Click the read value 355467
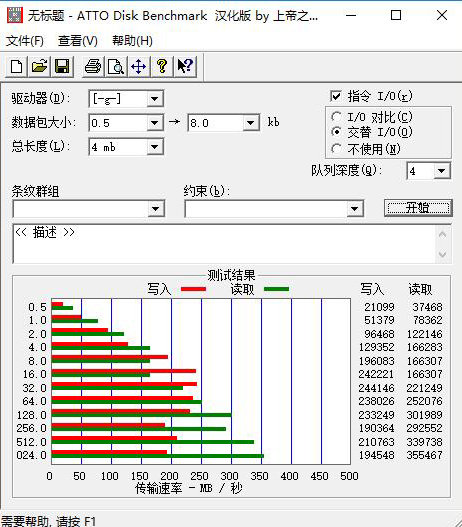This screenshot has width=462, height=527. 425,455
